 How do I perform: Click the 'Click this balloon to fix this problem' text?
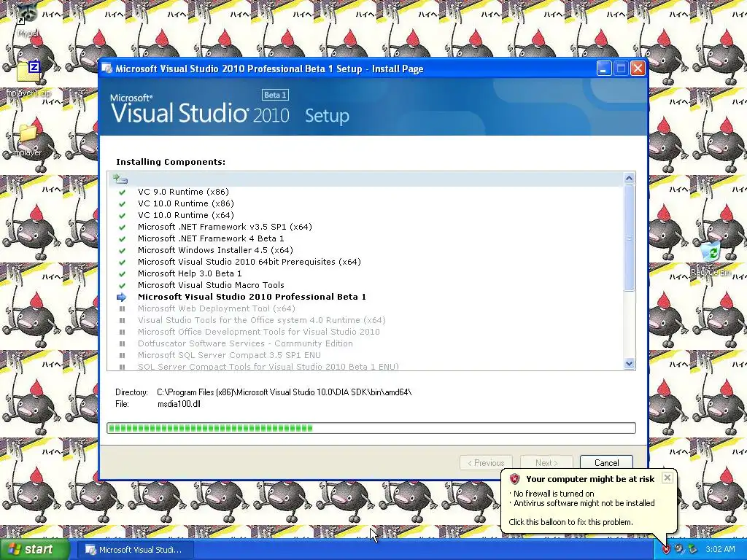pyautogui.click(x=570, y=522)
